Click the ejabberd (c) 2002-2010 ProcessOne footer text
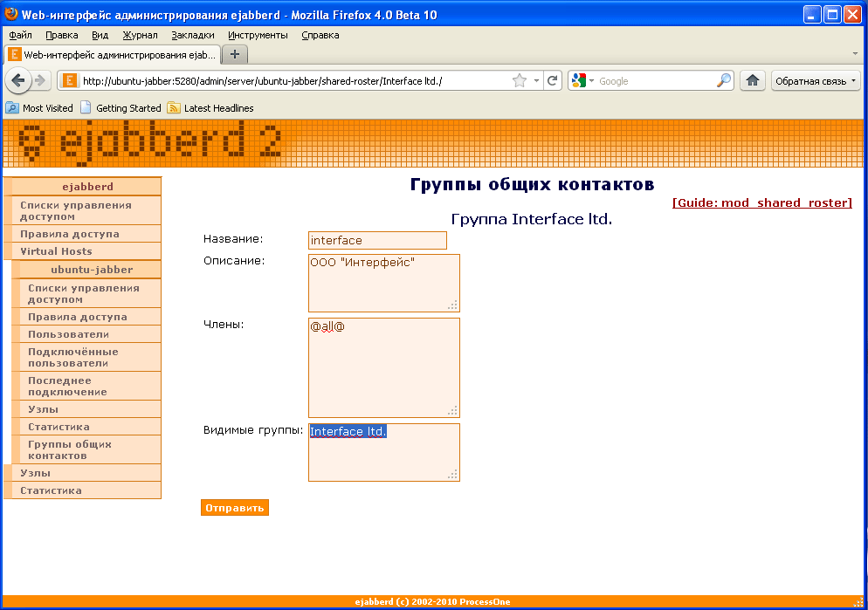Viewport: 868px width, 610px height. pyautogui.click(x=432, y=601)
